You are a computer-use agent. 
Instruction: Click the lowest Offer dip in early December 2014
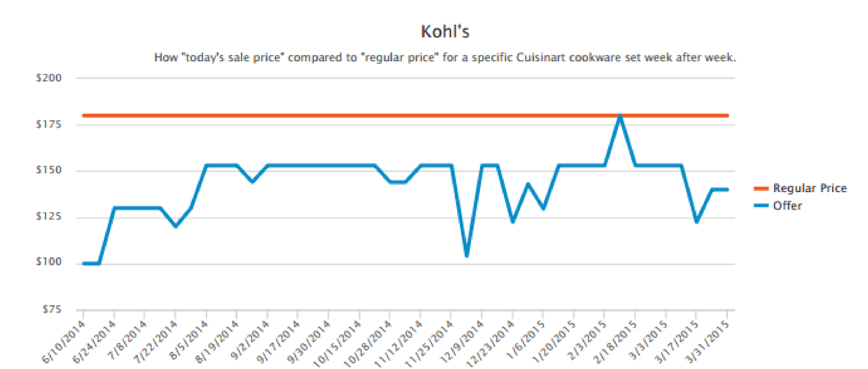pyautogui.click(x=467, y=256)
